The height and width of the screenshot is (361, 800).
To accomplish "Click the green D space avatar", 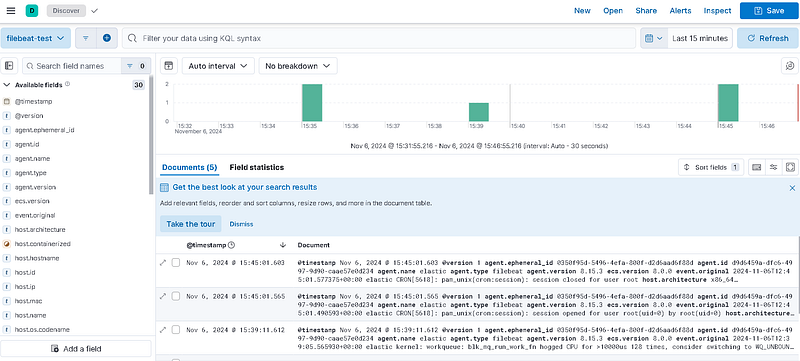I will pyautogui.click(x=32, y=11).
